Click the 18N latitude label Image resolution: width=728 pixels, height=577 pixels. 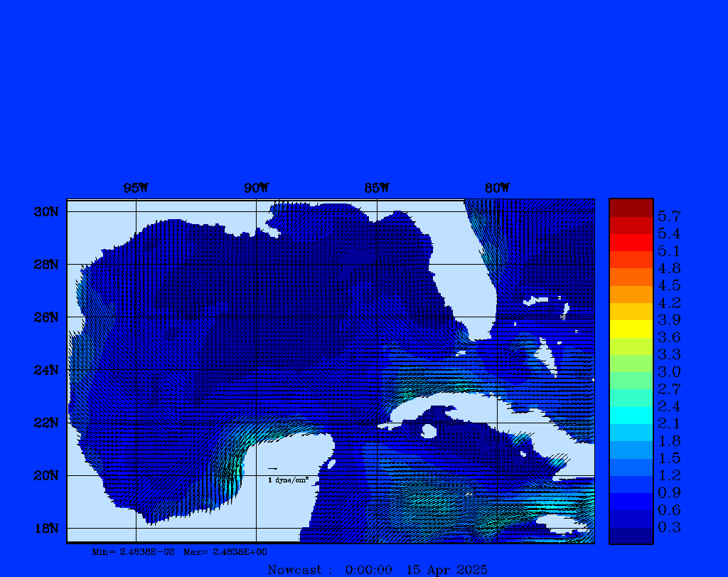(45, 528)
